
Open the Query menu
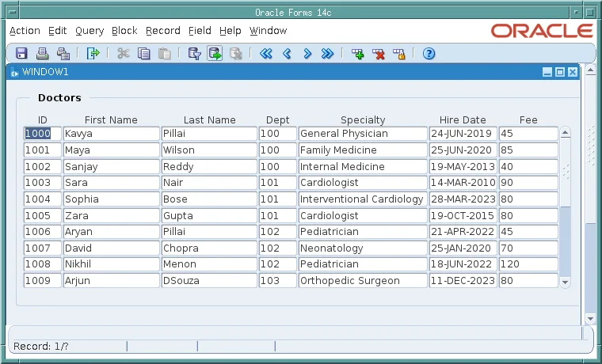[90, 31]
